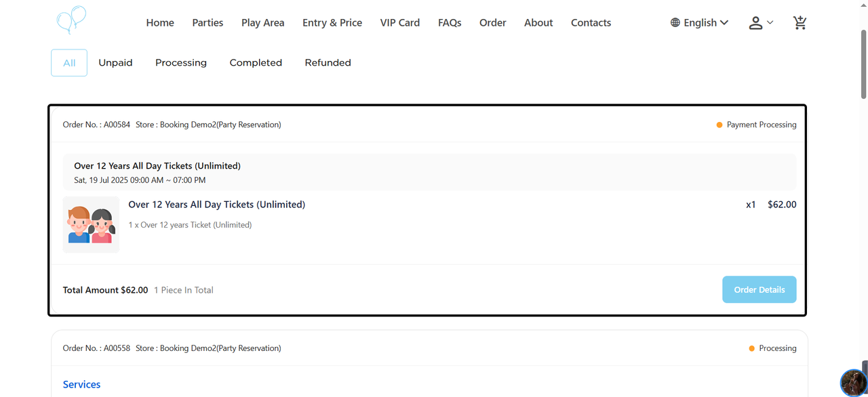Open the Parties menu item
This screenshot has width=868, height=397.
(208, 22)
